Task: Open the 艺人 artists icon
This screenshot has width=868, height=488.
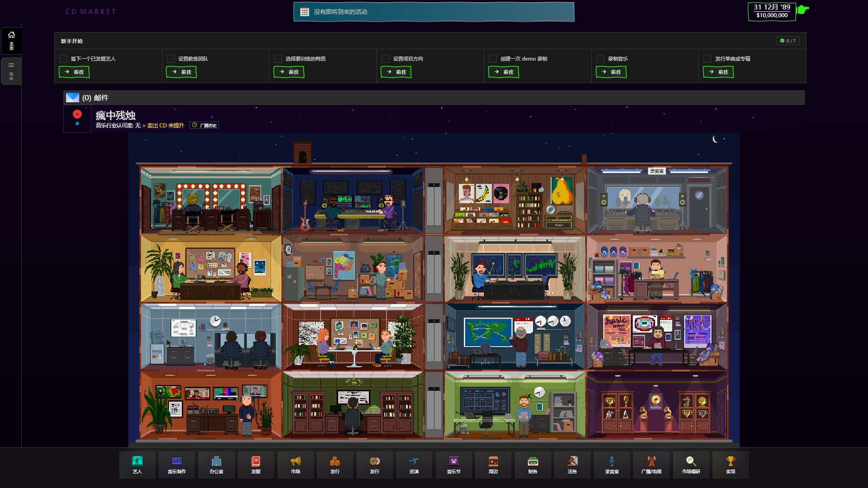Action: (137, 465)
